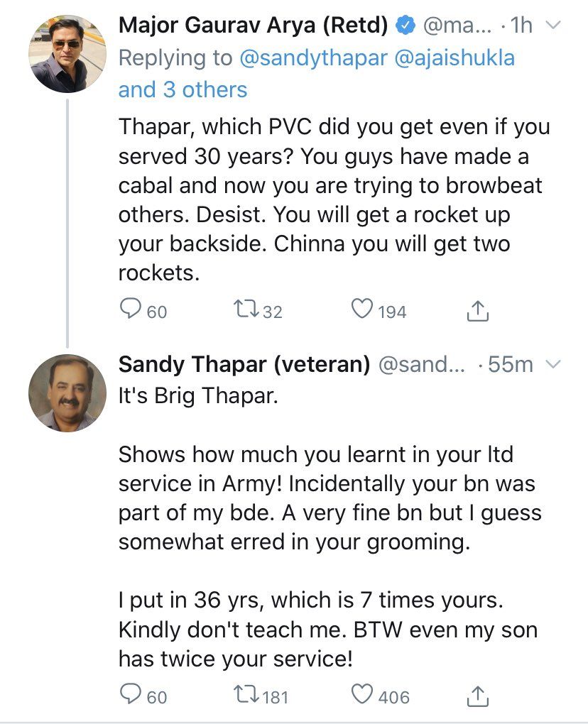Screen dimensions: 588x724
Task: Reply to Major Gaurav Arya's tweet
Action: click(x=130, y=310)
